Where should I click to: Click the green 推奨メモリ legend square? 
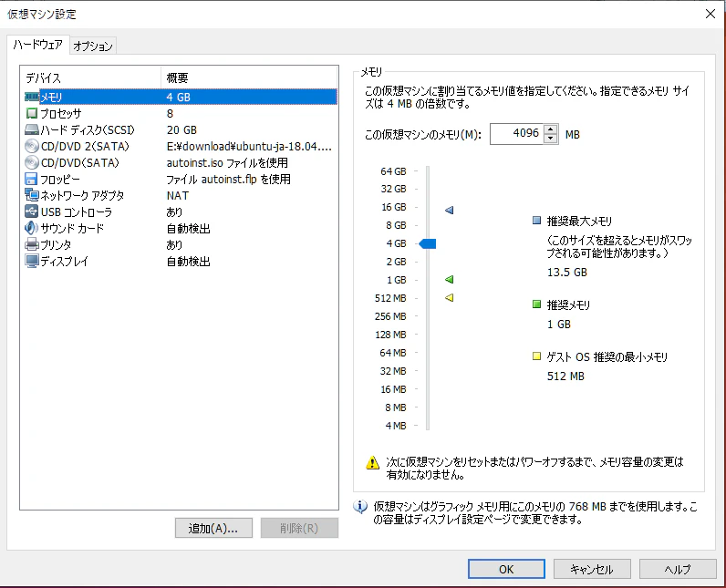[x=536, y=304]
